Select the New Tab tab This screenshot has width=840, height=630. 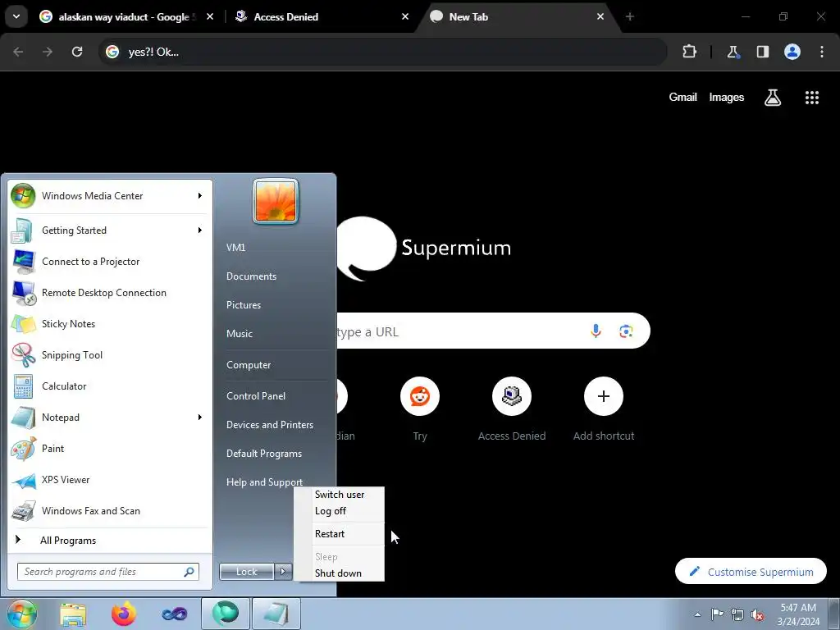[514, 17]
